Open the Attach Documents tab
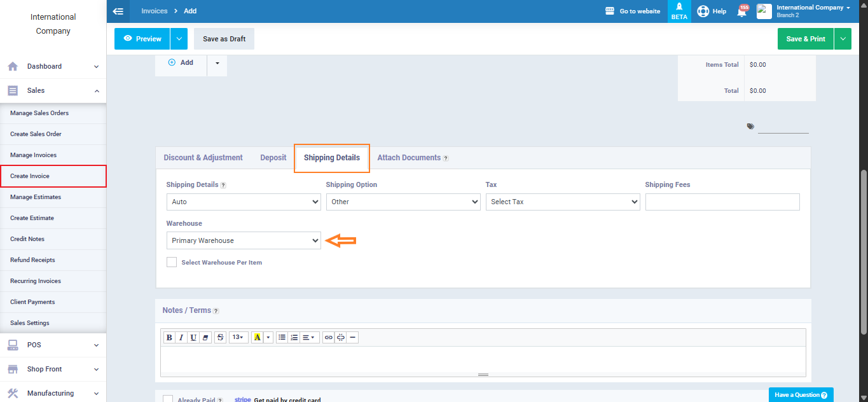 click(409, 158)
